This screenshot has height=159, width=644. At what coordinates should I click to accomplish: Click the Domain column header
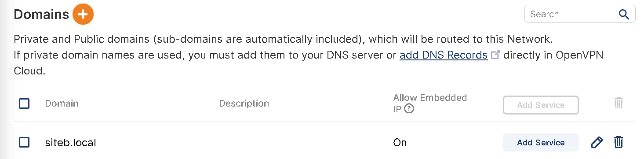pyautogui.click(x=62, y=104)
